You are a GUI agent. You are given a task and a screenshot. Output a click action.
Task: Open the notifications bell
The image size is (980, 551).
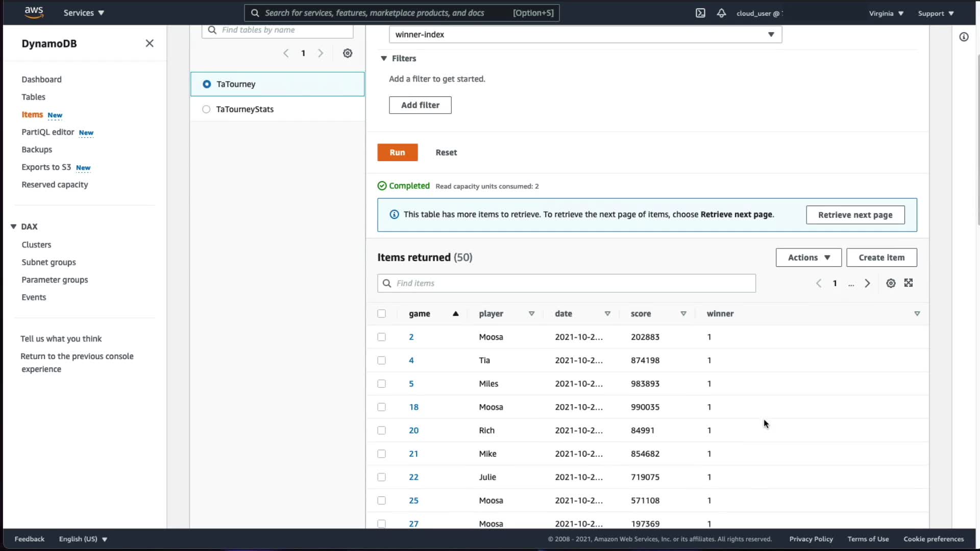click(721, 13)
